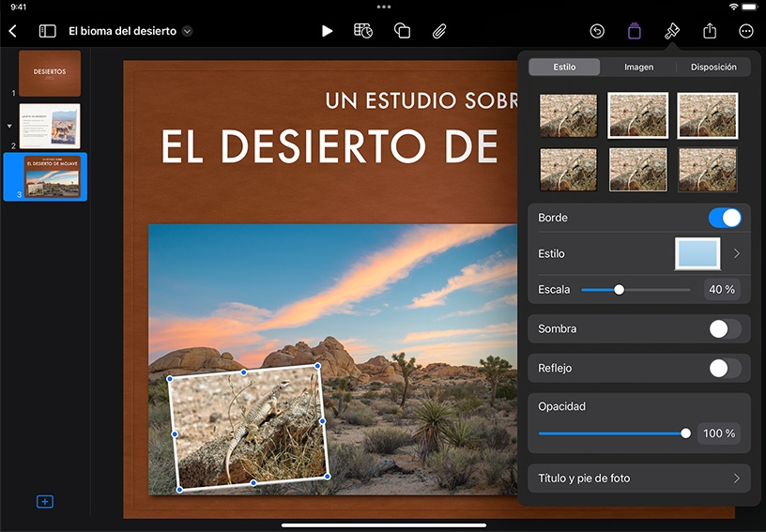The height and width of the screenshot is (532, 766).
Task: Open the share icon
Action: [710, 31]
